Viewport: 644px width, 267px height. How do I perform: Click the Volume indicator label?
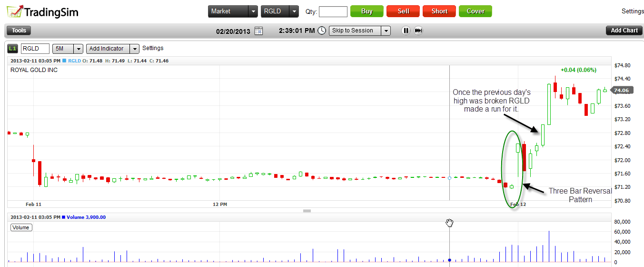click(x=21, y=227)
